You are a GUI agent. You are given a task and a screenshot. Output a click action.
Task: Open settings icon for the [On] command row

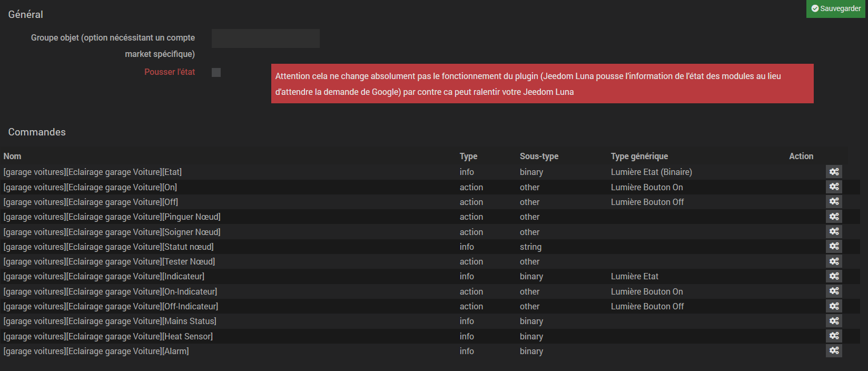tap(834, 187)
